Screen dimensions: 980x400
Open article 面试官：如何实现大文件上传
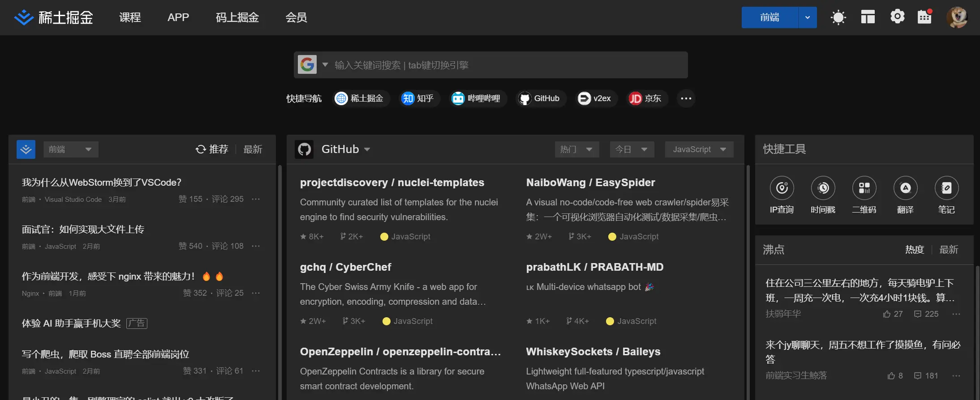[83, 230]
